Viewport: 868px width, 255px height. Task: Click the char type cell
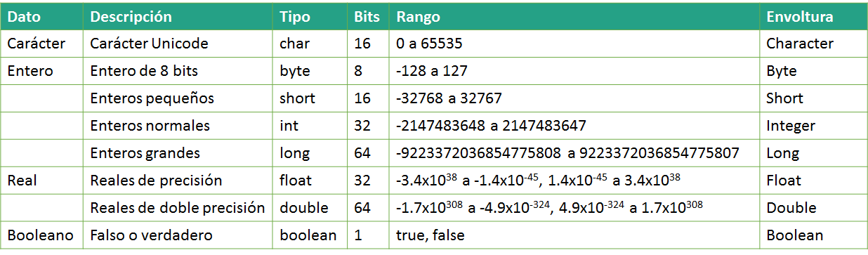point(309,44)
